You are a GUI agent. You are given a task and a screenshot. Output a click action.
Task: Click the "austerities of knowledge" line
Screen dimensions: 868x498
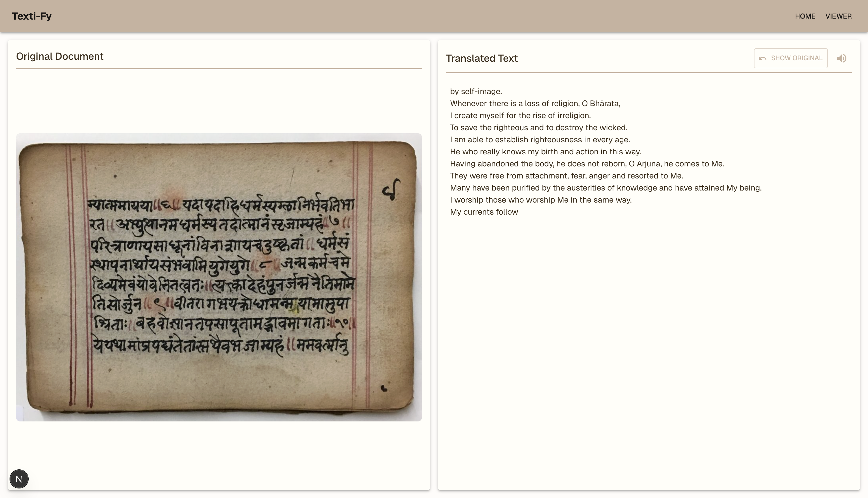click(x=606, y=188)
